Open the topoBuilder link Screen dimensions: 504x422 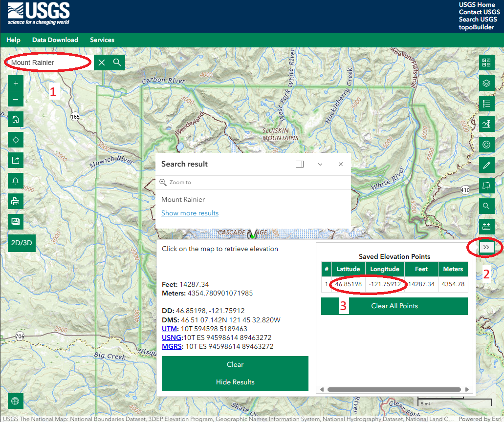click(476, 27)
